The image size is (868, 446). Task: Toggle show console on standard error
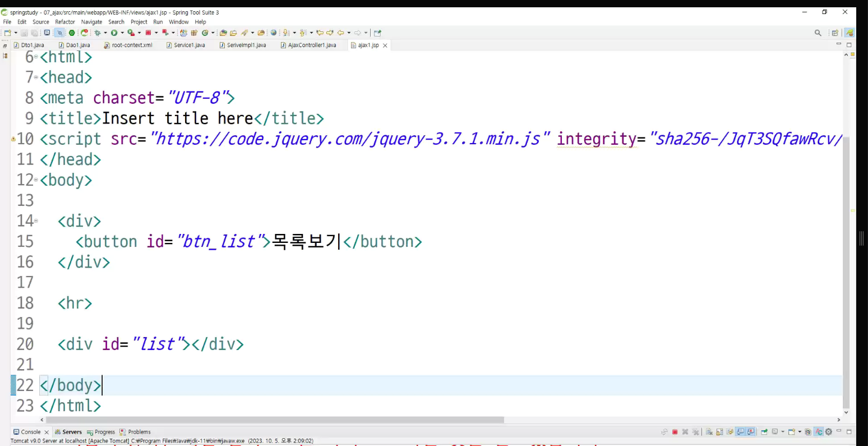pyautogui.click(x=751, y=432)
